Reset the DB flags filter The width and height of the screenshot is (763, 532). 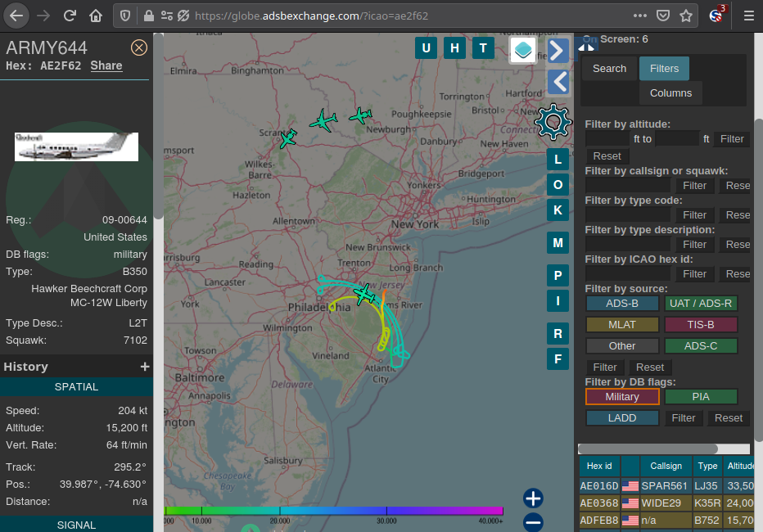tap(729, 418)
